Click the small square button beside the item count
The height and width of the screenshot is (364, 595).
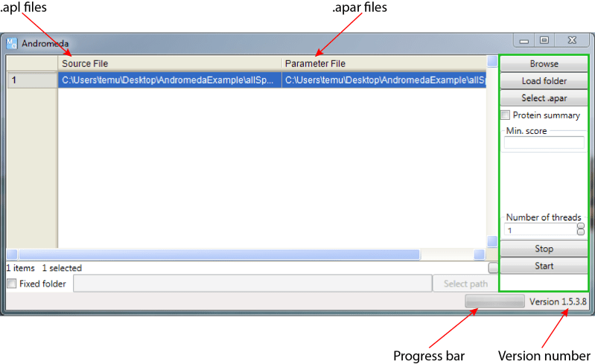click(x=493, y=268)
